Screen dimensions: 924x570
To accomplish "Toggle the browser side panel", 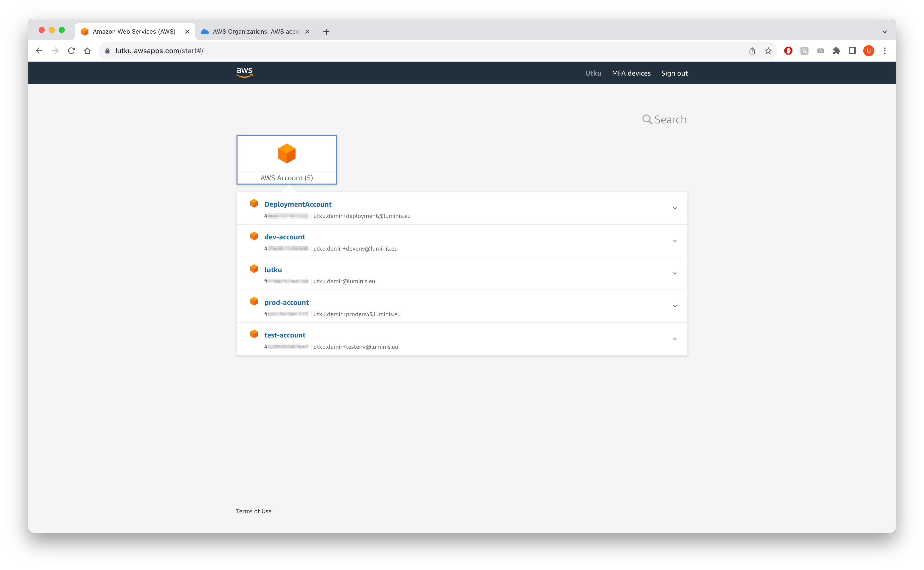I will [x=853, y=51].
